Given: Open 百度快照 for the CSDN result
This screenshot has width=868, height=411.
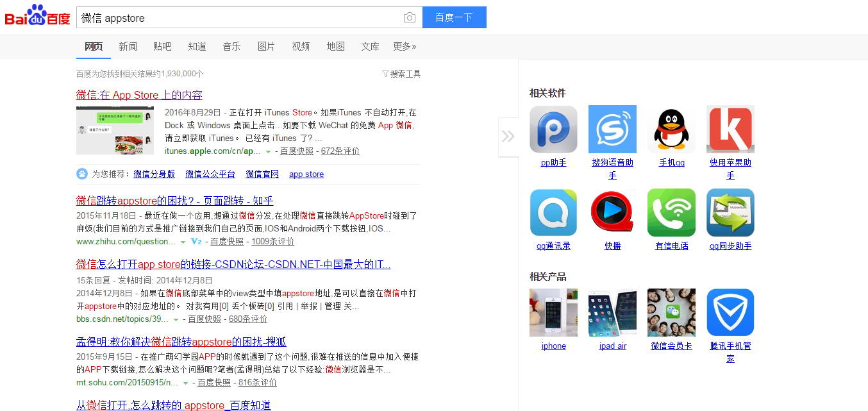Looking at the screenshot, I should [204, 319].
